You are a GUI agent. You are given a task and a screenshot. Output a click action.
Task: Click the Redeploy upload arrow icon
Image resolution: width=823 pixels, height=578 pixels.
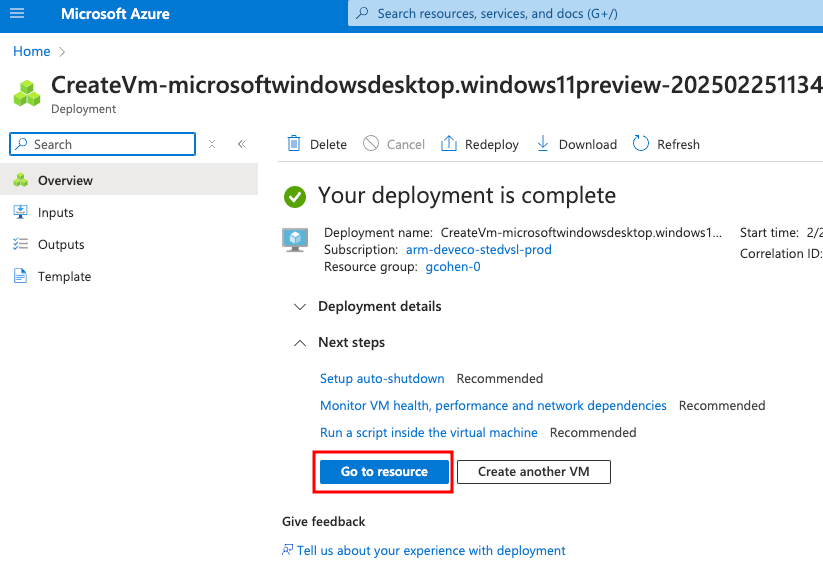(449, 143)
